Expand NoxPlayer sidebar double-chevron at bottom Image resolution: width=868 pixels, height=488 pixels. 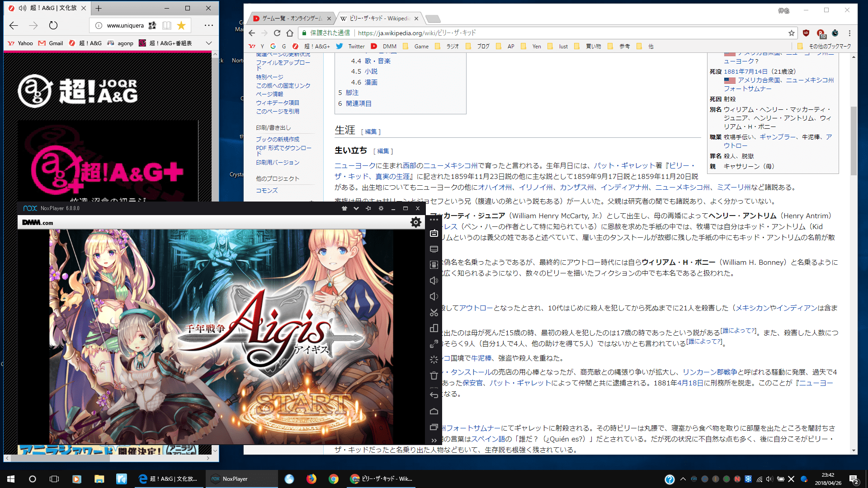(434, 440)
